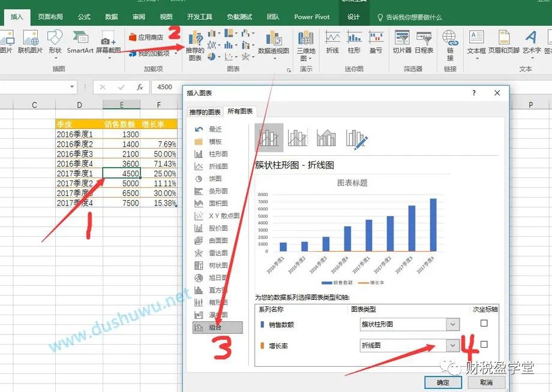The image size is (552, 392).
Task: Insert a hyperlink (链接)
Action: pos(450,46)
